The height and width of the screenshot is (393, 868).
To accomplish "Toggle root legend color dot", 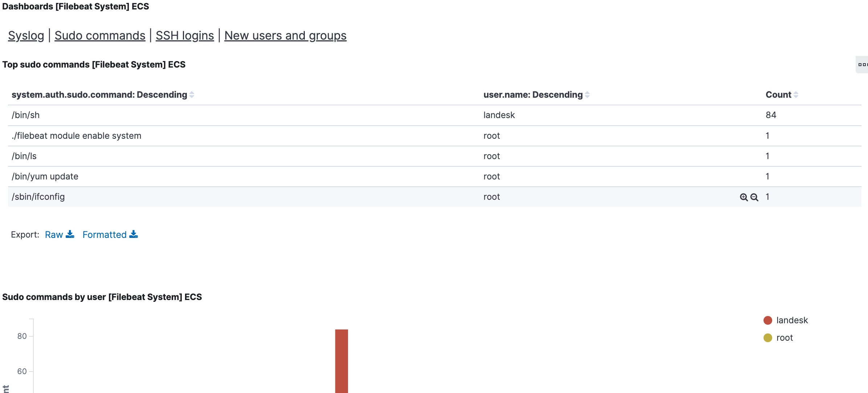I will pyautogui.click(x=767, y=338).
